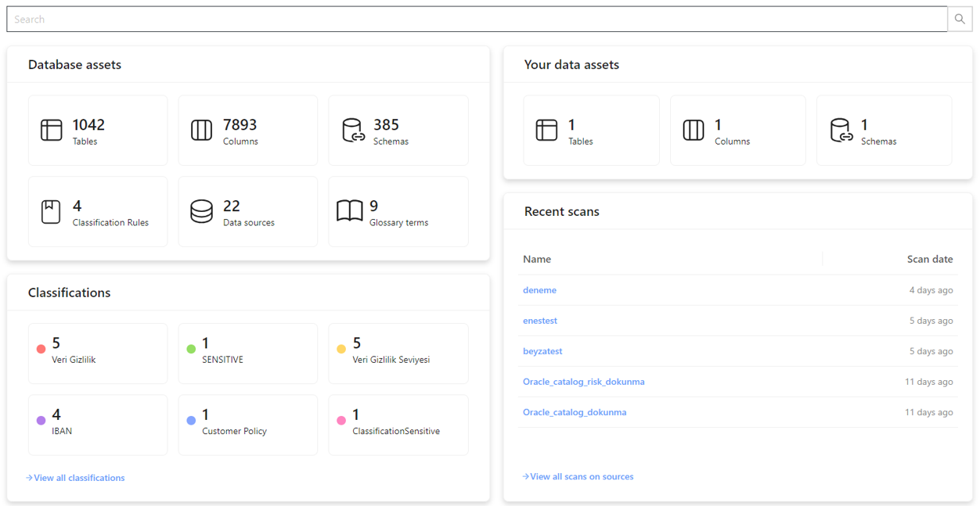The height and width of the screenshot is (506, 980).
Task: Open the Glossary terms book icon
Action: pos(349,211)
